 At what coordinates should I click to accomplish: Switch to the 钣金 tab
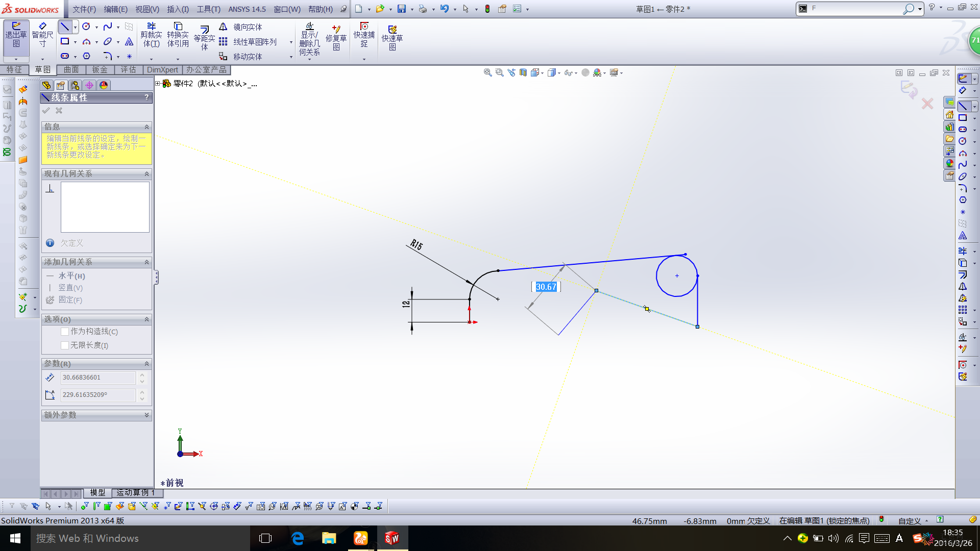pos(100,70)
